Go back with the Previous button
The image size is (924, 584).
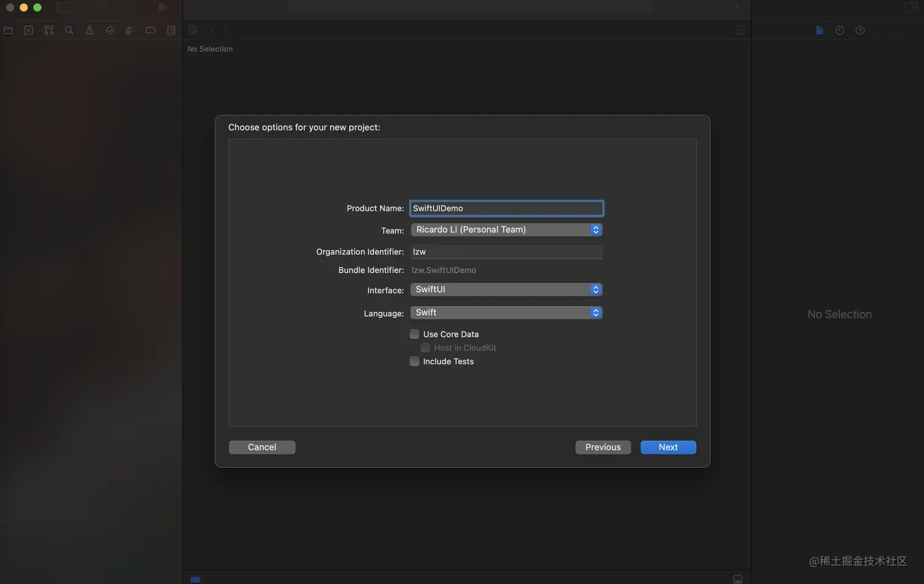(603, 447)
